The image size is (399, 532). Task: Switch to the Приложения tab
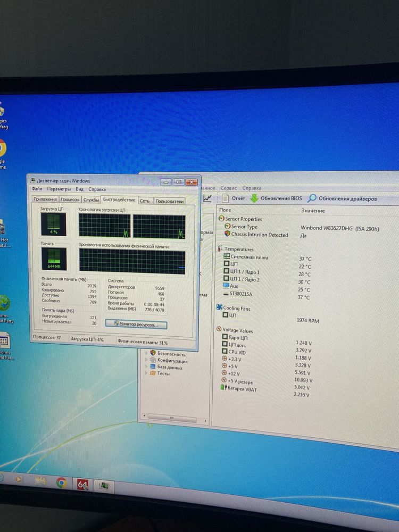tap(45, 199)
